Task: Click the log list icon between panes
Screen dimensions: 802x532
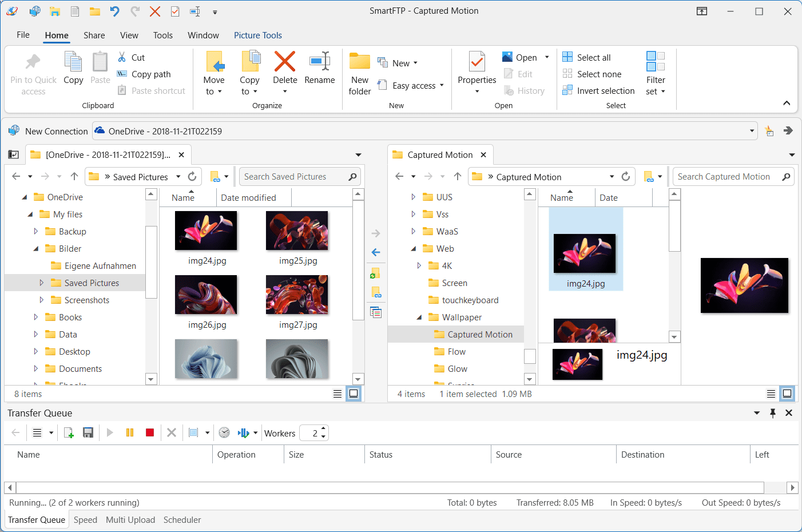Action: coord(376,312)
